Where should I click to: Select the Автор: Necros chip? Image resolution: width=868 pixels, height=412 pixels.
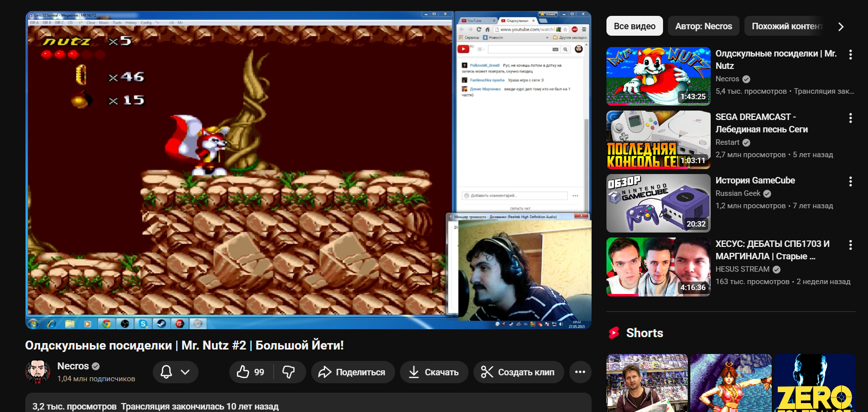click(704, 26)
